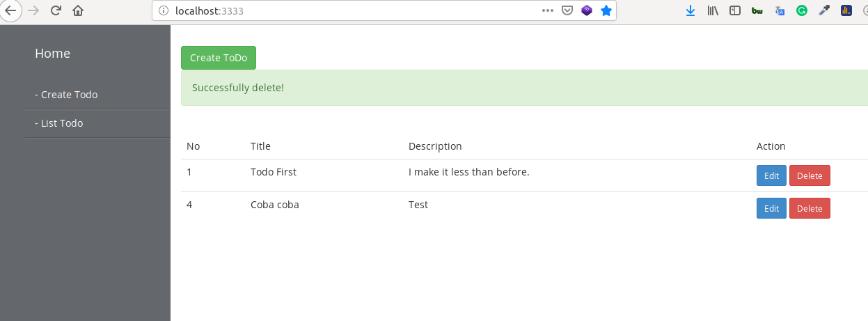This screenshot has height=321, width=868.
Task: Select List Todo in sidebar menu
Action: pos(59,123)
